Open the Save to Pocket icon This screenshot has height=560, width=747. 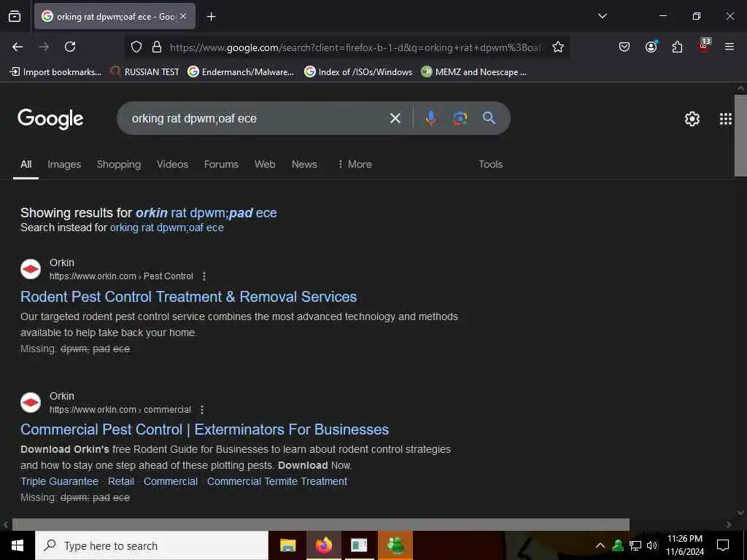(x=624, y=47)
